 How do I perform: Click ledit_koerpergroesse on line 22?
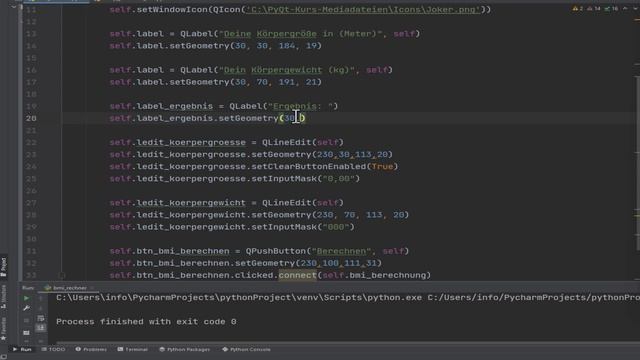pos(191,142)
